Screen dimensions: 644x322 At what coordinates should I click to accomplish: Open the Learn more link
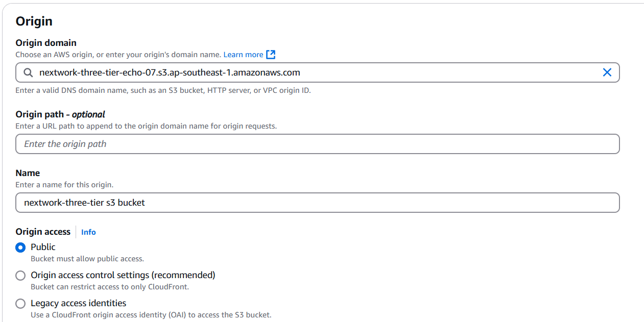(244, 54)
